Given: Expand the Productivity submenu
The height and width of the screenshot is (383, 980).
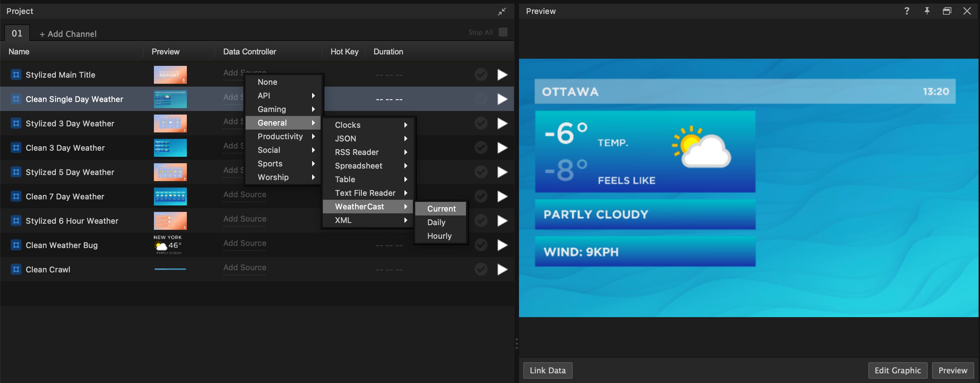Looking at the screenshot, I should 283,136.
